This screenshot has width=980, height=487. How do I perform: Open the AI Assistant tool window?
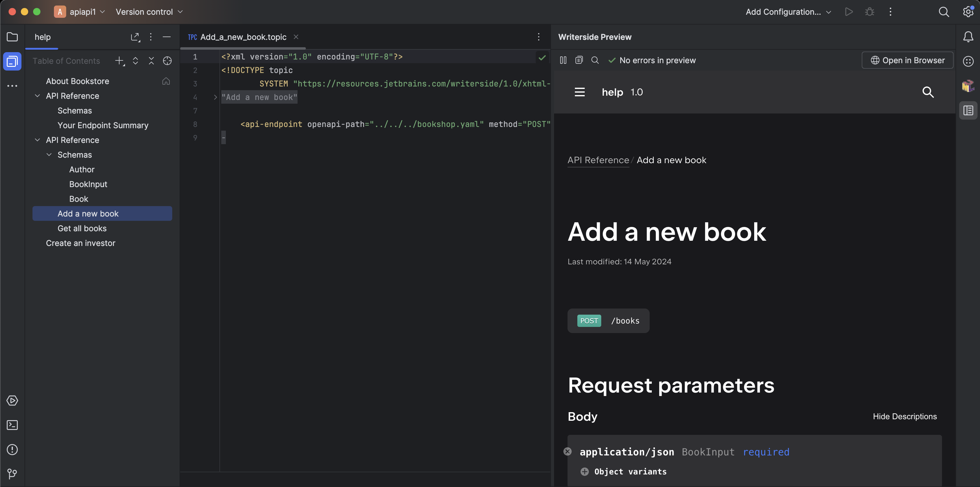click(968, 61)
